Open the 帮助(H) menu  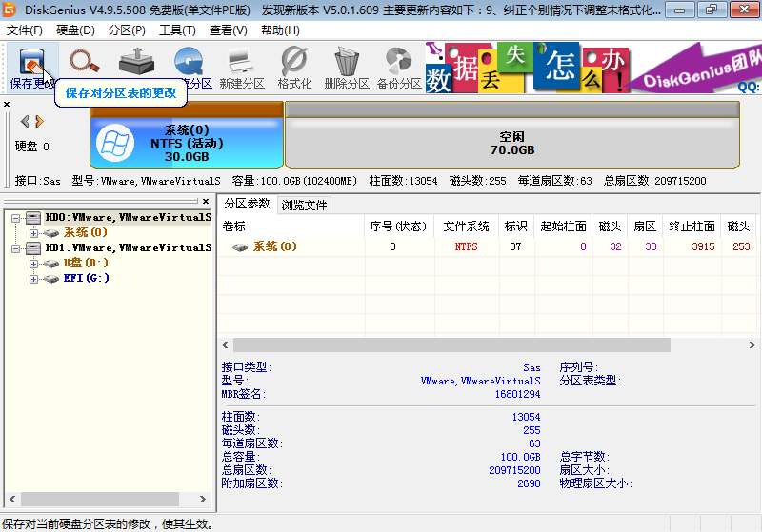coord(280,30)
